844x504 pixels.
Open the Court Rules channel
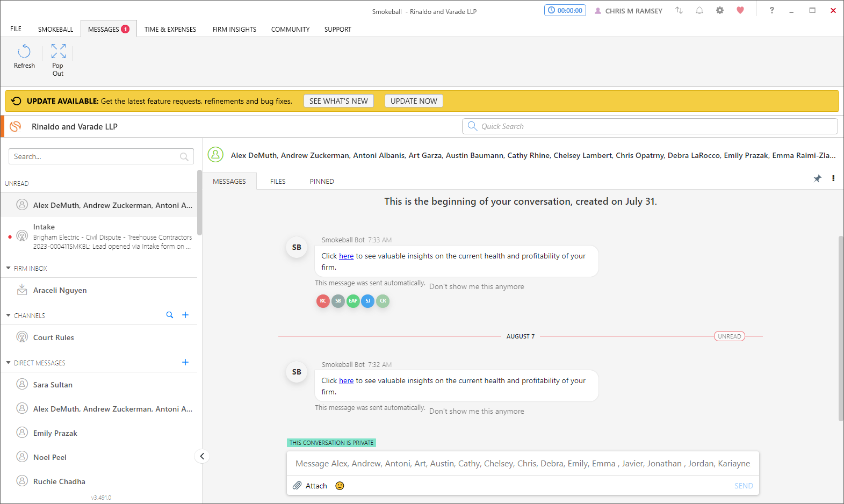[99, 337]
